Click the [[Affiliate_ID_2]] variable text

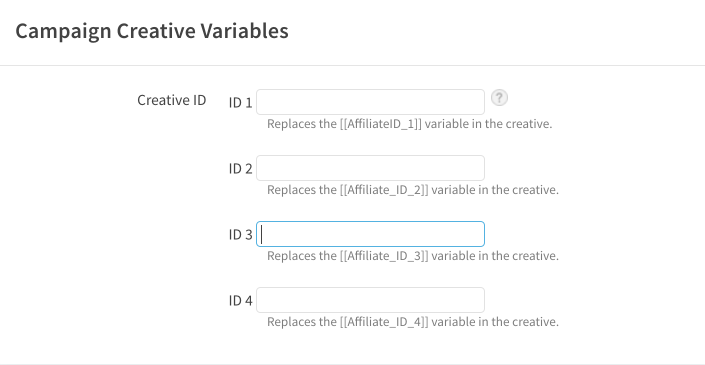coord(384,190)
